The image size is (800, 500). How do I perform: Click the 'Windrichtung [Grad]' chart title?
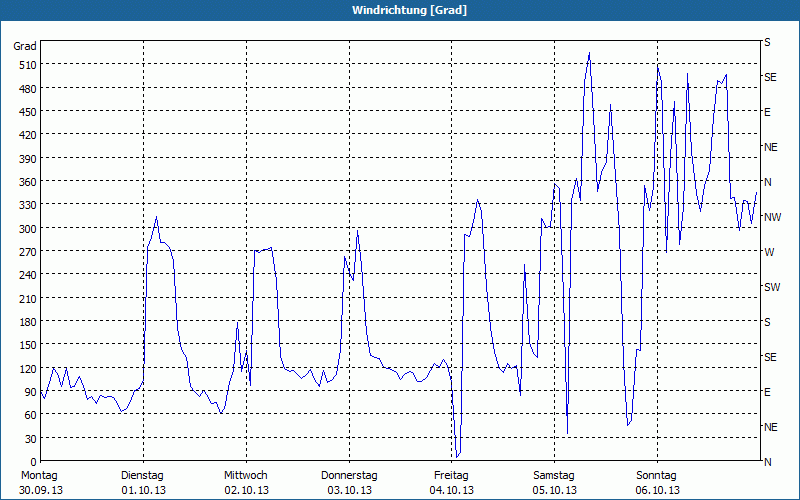(409, 10)
